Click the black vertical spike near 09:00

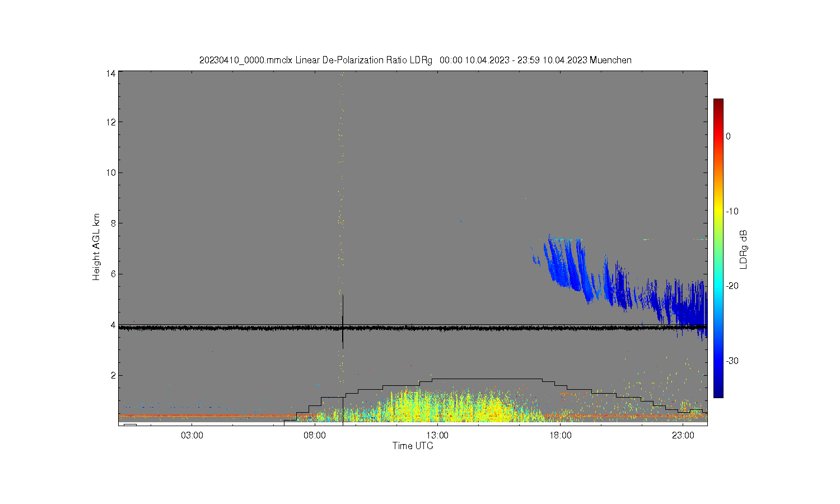(x=343, y=321)
